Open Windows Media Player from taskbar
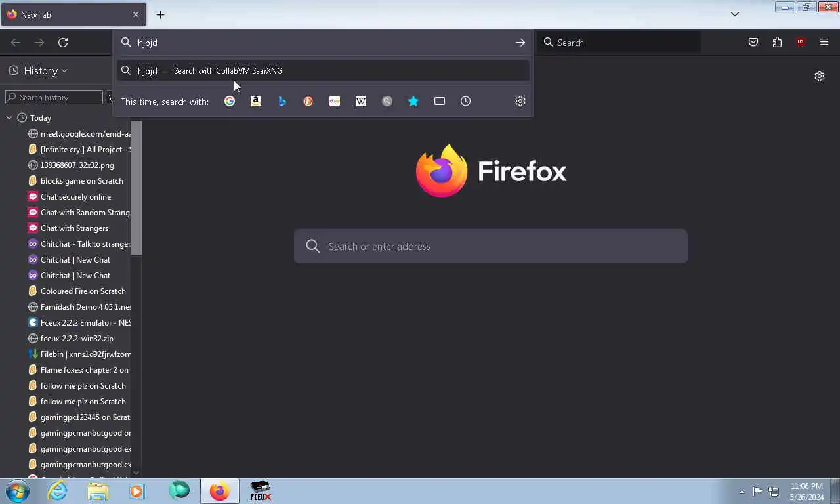Screen dimensions: 840x504 pyautogui.click(x=136, y=491)
